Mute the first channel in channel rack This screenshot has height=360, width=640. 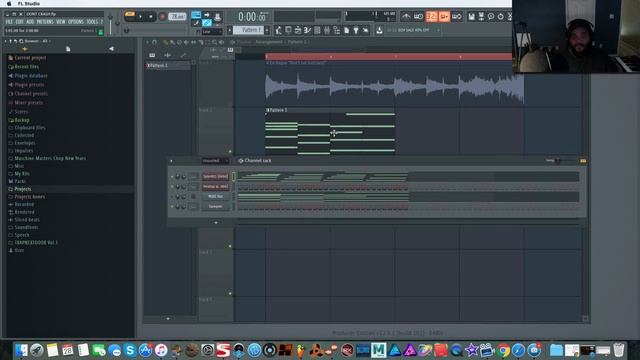(172, 177)
